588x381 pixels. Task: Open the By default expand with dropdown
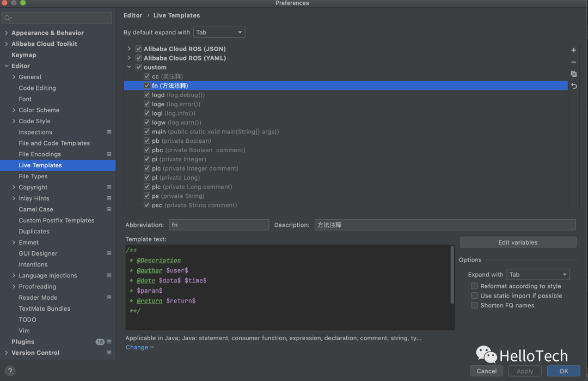coord(219,33)
